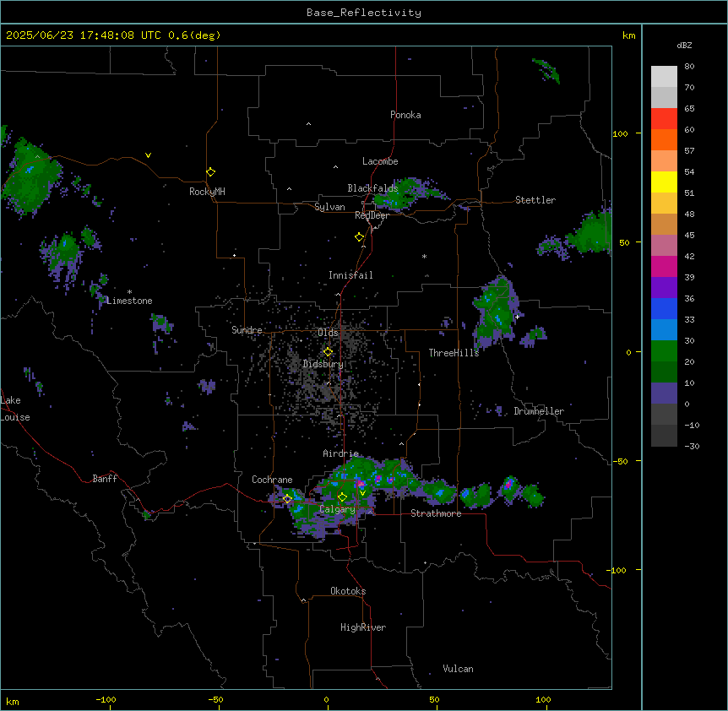Select the Drumheller label
This screenshot has width=728, height=711.
click(x=539, y=411)
